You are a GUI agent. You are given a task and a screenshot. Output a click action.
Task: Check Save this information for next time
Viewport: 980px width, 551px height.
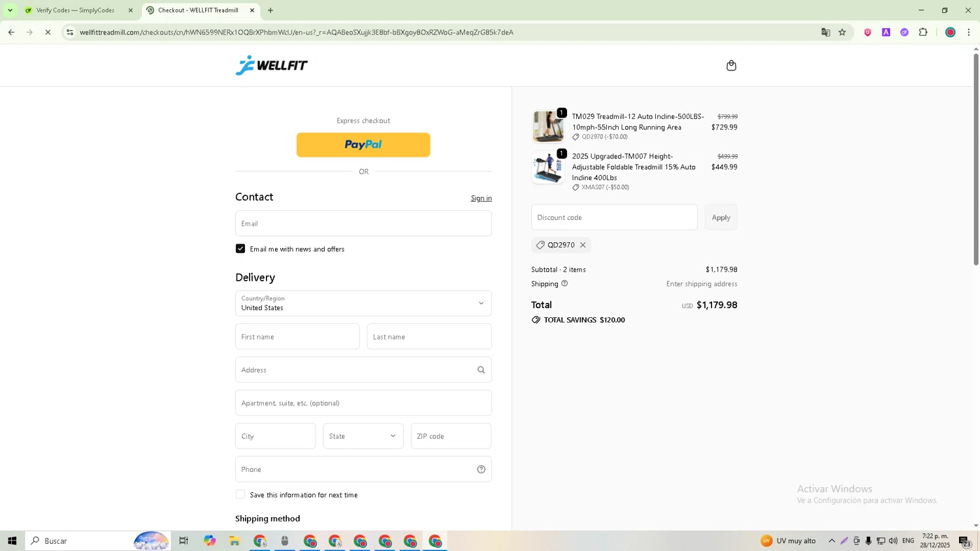[240, 495]
